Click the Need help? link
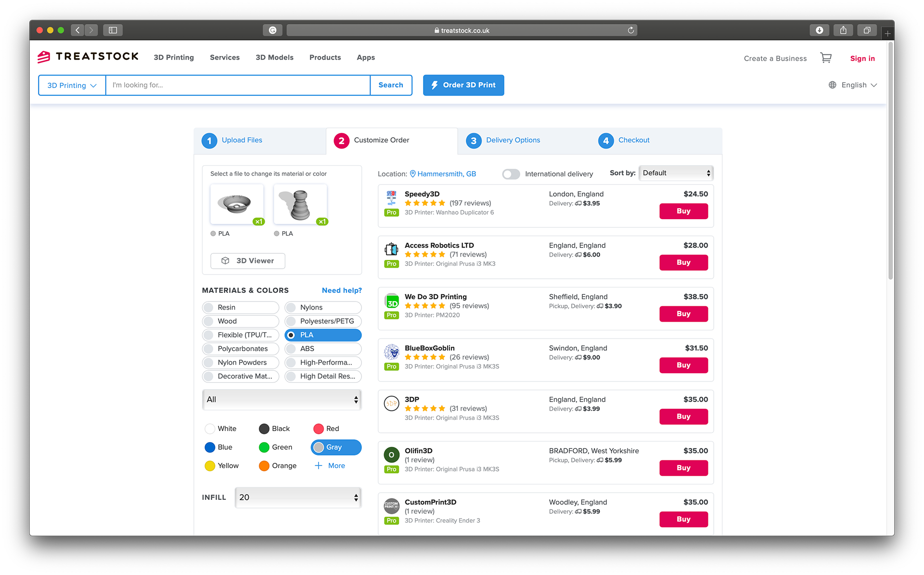 (342, 290)
